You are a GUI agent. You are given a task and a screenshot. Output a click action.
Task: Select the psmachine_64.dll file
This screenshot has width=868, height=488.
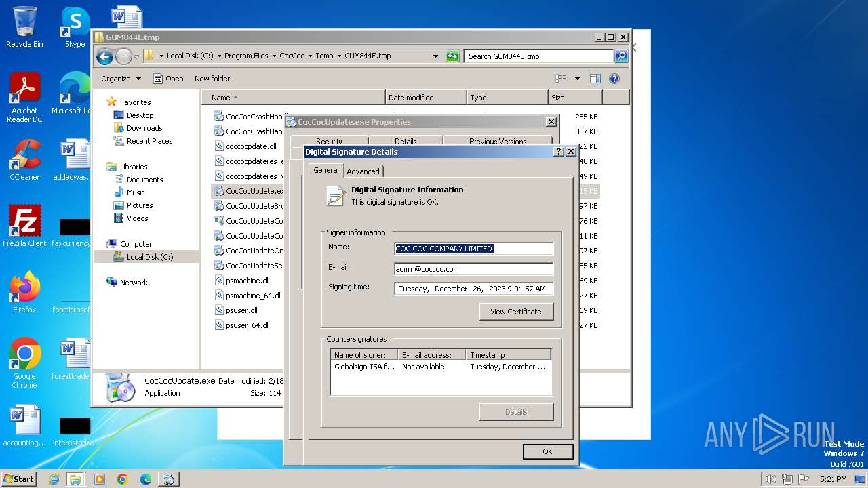point(253,296)
